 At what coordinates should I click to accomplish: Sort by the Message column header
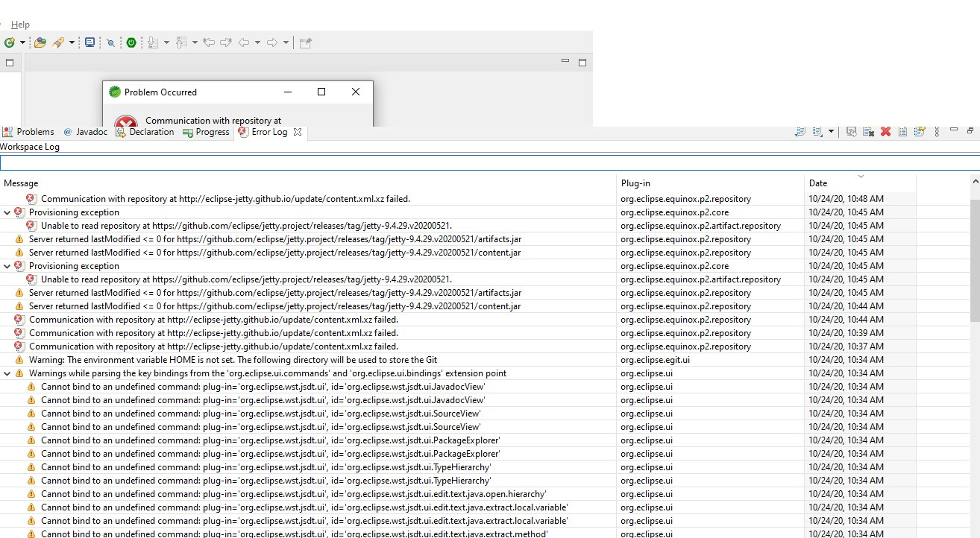[x=308, y=183]
